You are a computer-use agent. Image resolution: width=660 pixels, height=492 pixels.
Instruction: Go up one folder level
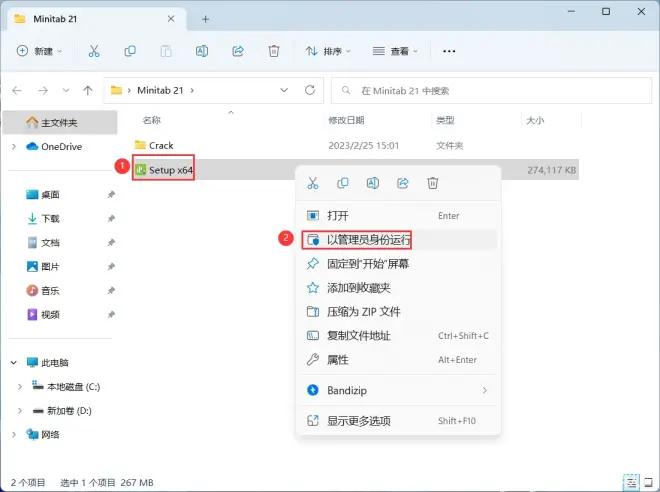[x=88, y=90]
